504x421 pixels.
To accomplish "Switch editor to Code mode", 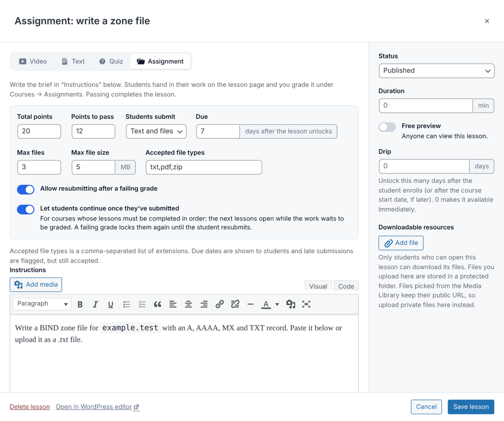I will pyautogui.click(x=346, y=286).
